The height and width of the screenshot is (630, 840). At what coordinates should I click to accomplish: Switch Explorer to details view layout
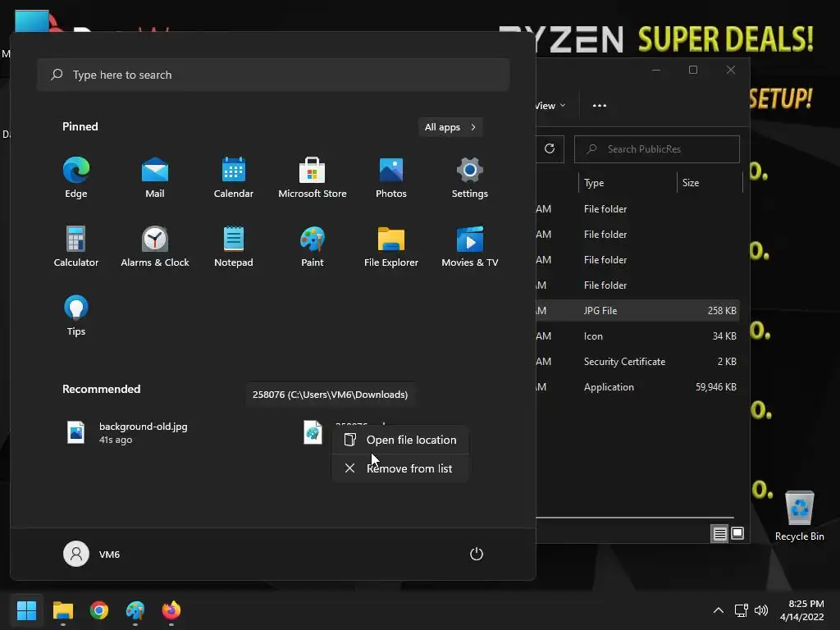click(719, 533)
